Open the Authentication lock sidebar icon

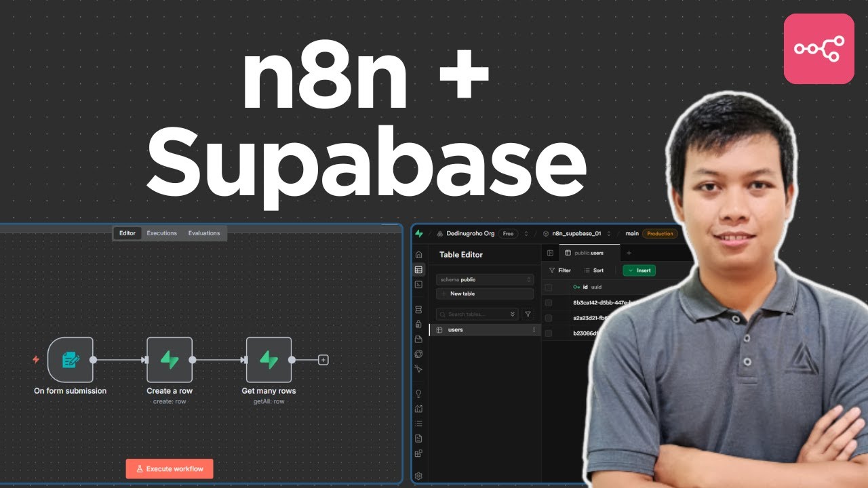(x=418, y=324)
